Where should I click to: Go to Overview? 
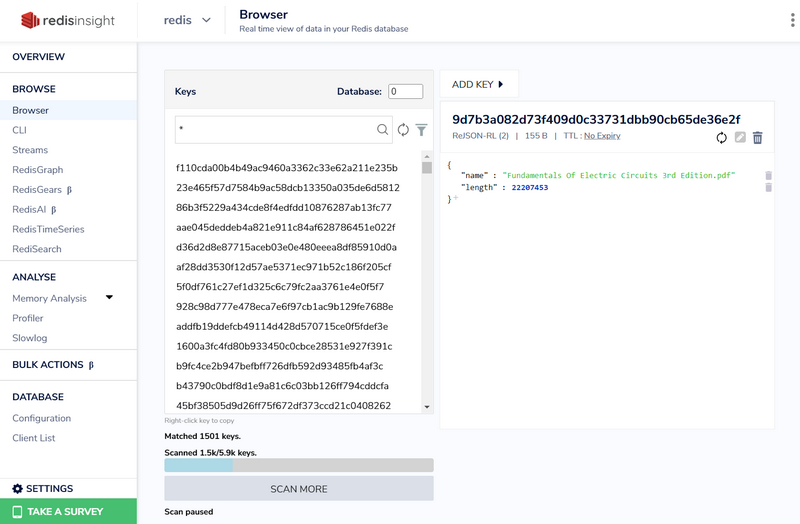pos(39,57)
